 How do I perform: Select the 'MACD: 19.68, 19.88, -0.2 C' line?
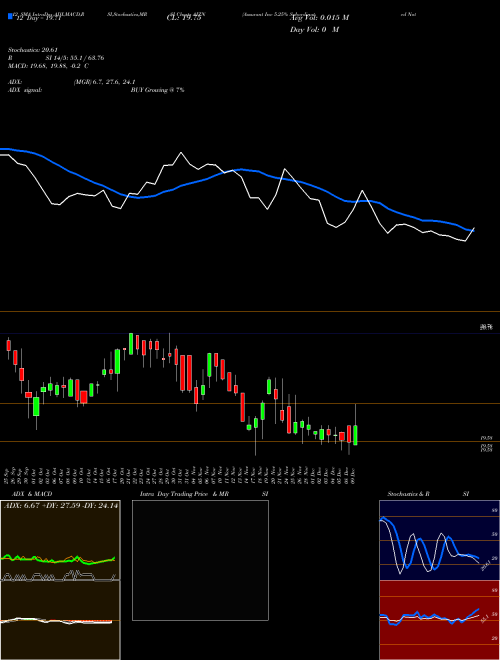pyautogui.click(x=48, y=66)
